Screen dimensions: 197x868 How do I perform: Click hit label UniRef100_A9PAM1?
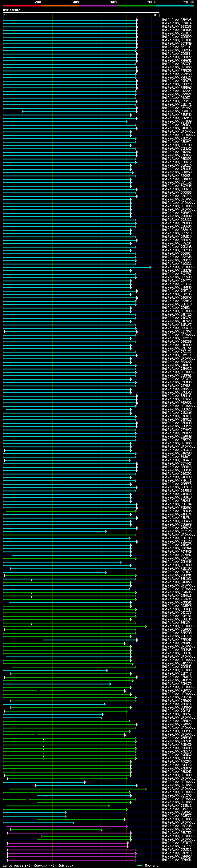point(177,60)
